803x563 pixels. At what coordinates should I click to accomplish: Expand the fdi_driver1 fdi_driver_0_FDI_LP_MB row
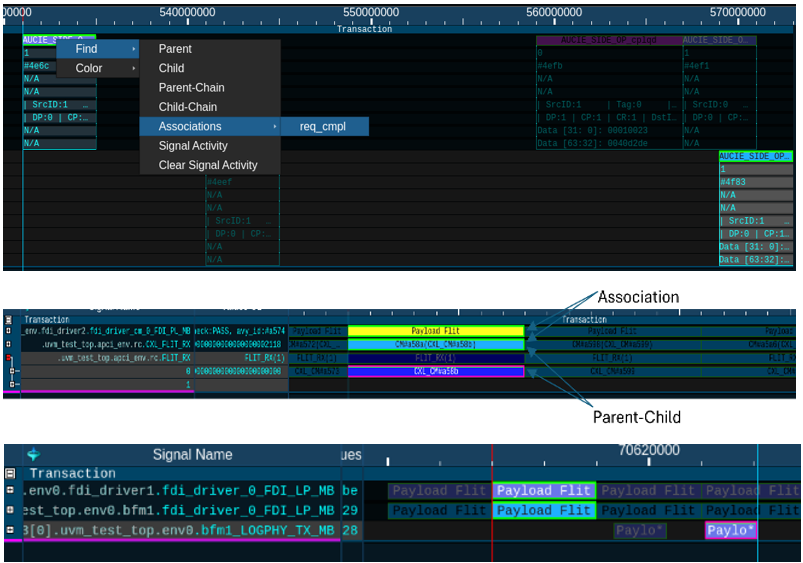[x=10, y=490]
